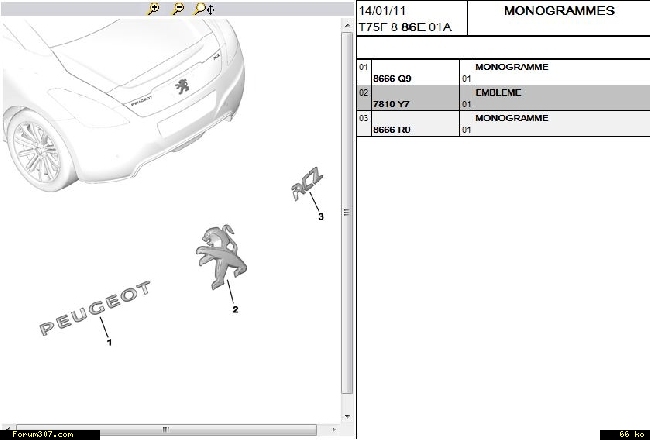
Task: Click callout number 3 in diagram
Action: [321, 217]
